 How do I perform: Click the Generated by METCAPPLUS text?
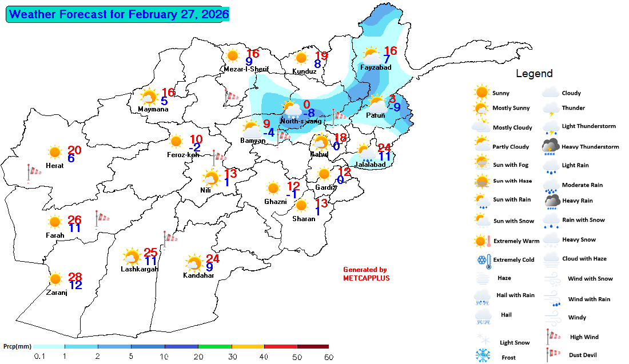[365, 274]
